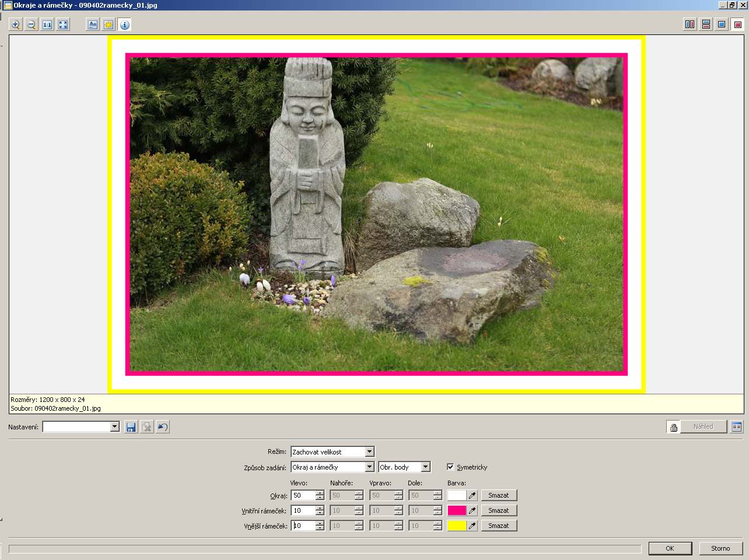Click the zoom out magnifier icon
This screenshot has width=749, height=560.
click(32, 24)
